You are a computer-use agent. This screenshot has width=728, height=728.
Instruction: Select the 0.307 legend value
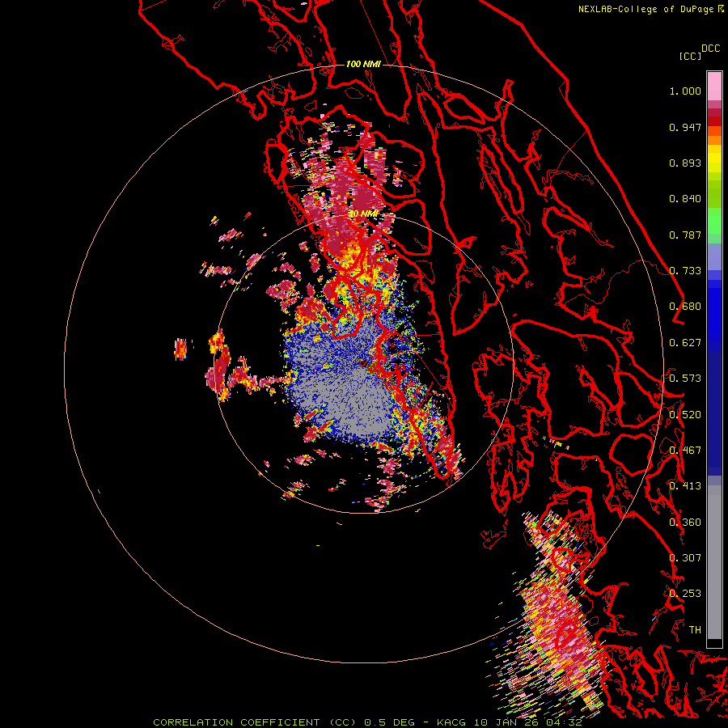685,558
